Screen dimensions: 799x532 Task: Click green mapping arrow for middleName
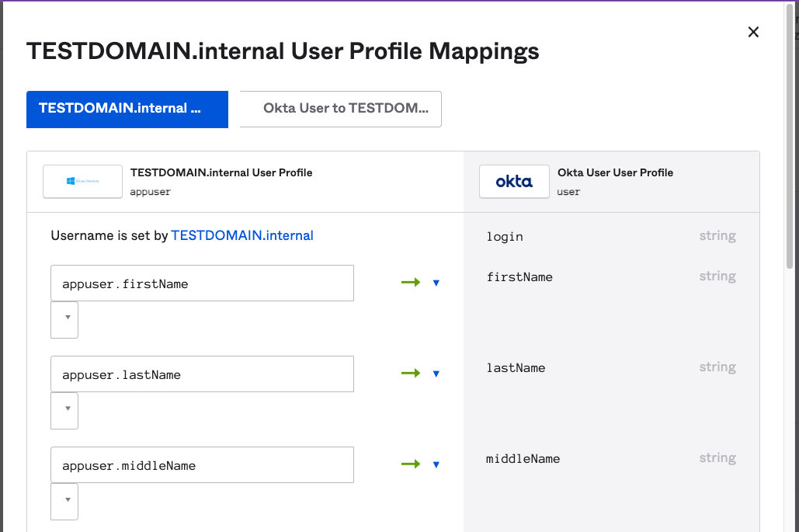point(411,464)
